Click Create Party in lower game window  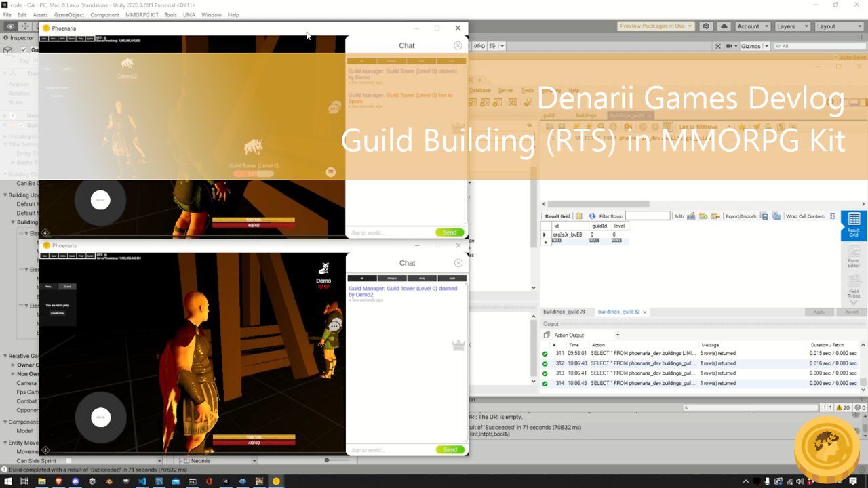pos(57,313)
